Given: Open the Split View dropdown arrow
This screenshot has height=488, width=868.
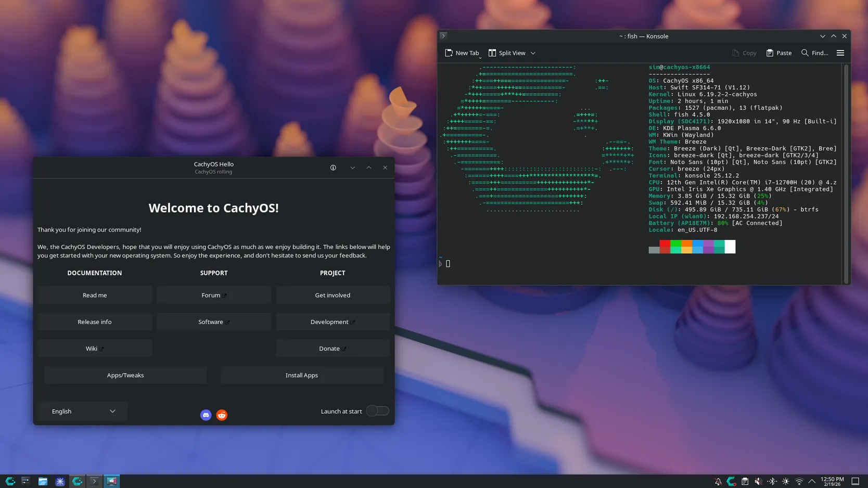Looking at the screenshot, I should click(532, 53).
